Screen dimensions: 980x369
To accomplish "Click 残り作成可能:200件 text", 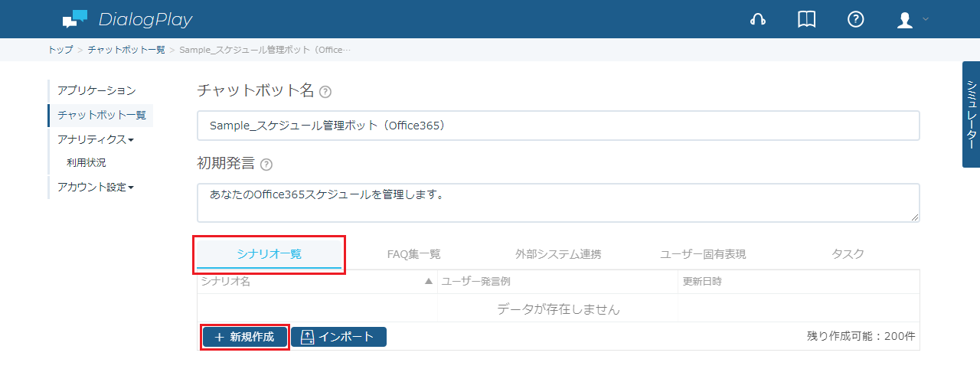I will [861, 336].
